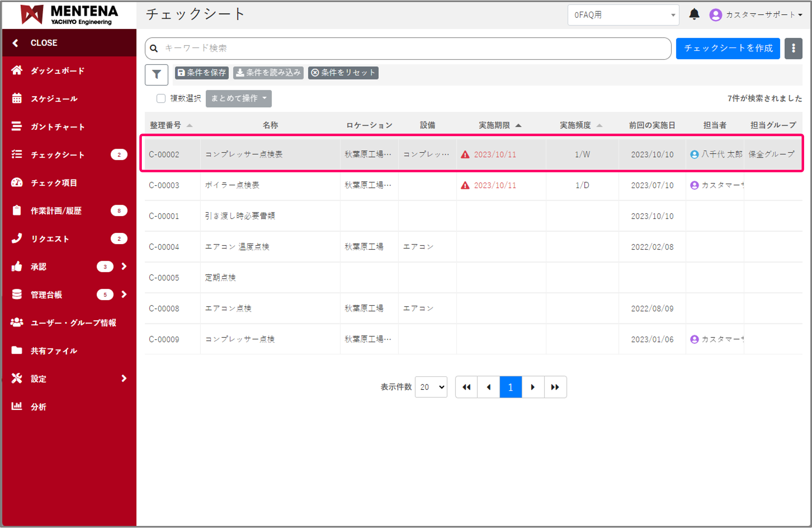
Task: Go to first page double-arrow
Action: (467, 387)
